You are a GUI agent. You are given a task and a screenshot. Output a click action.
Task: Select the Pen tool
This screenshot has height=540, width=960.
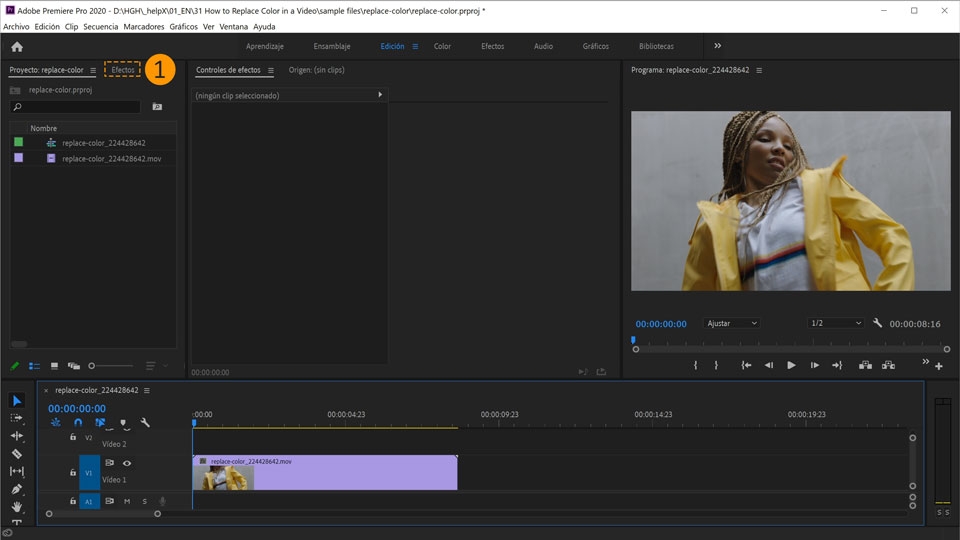17,489
